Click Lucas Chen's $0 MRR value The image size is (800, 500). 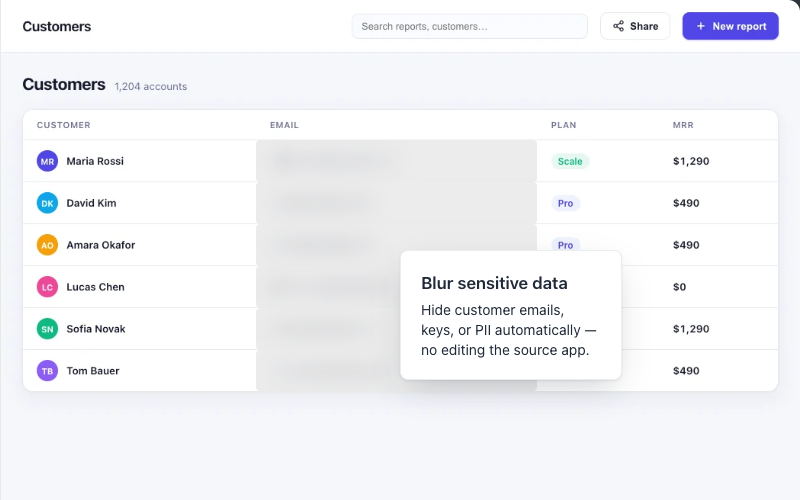679,287
